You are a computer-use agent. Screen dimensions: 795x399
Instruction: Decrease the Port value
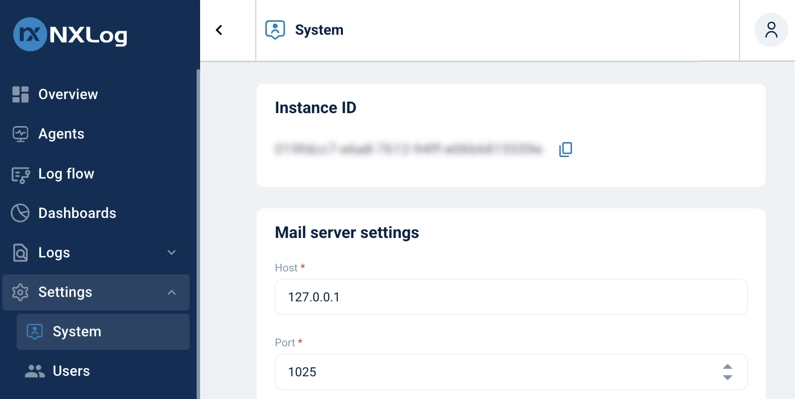click(x=727, y=377)
